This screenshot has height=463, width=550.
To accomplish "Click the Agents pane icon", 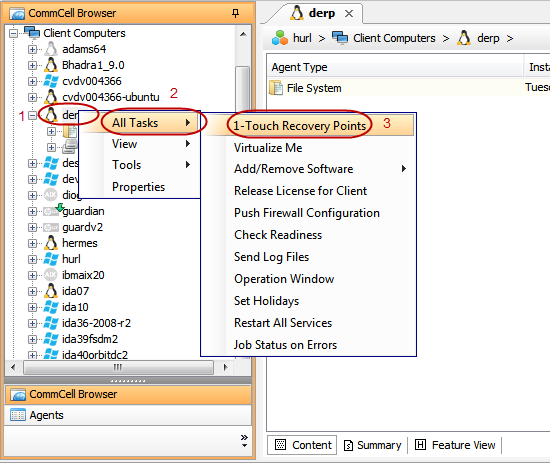I will point(18,415).
